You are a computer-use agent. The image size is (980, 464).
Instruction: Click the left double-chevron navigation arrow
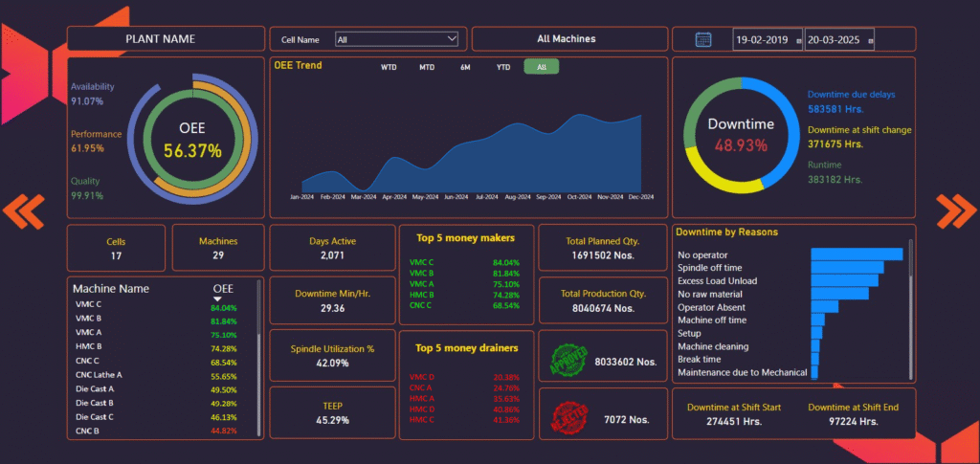(x=24, y=211)
